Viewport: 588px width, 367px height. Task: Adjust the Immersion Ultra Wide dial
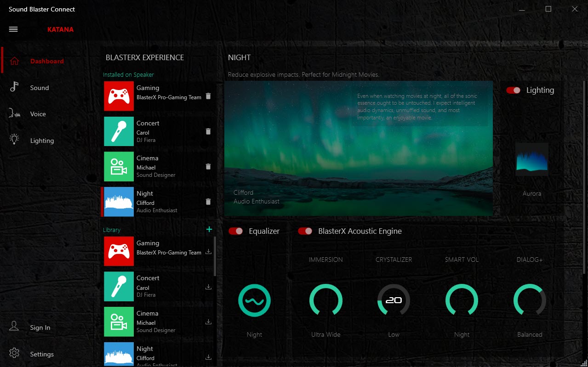coord(326,300)
